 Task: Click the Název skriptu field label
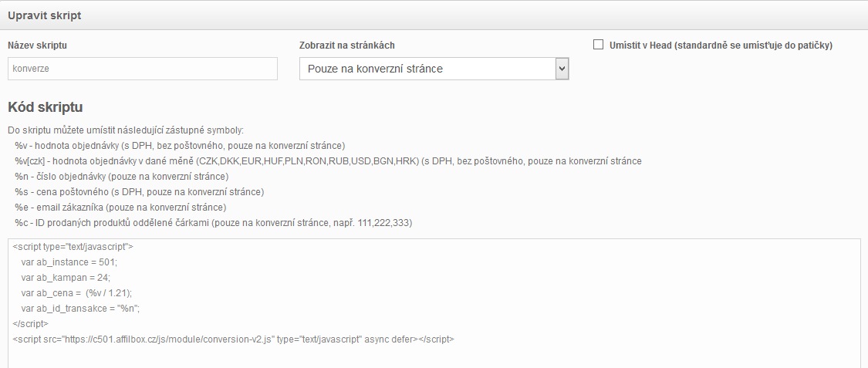[x=37, y=46]
